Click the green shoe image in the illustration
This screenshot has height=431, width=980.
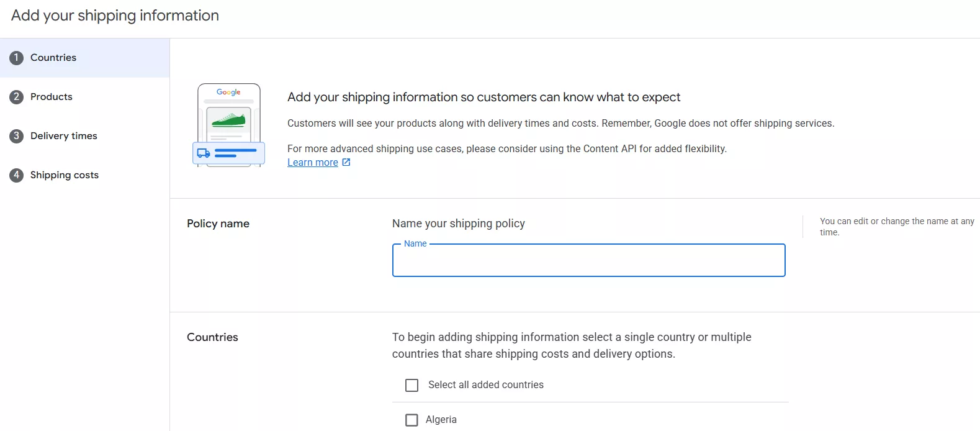[x=228, y=119]
